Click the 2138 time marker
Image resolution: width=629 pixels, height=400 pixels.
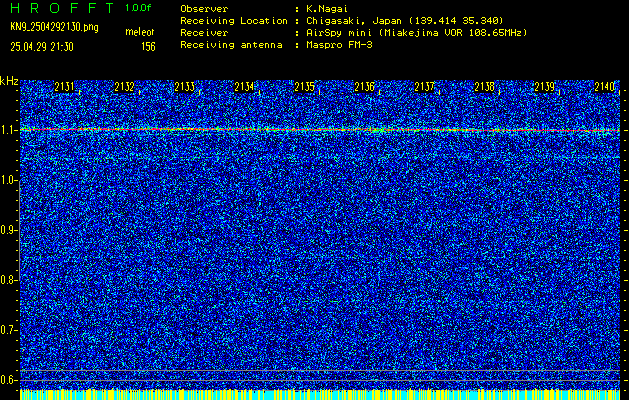point(484,87)
